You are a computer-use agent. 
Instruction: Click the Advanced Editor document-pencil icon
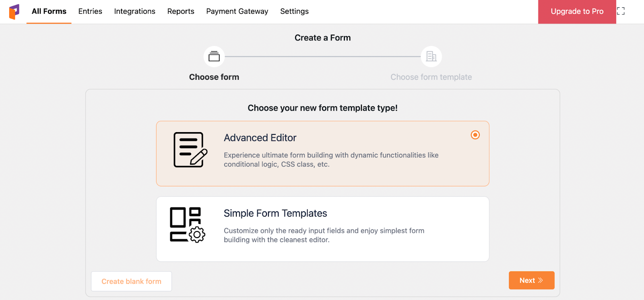[190, 150]
